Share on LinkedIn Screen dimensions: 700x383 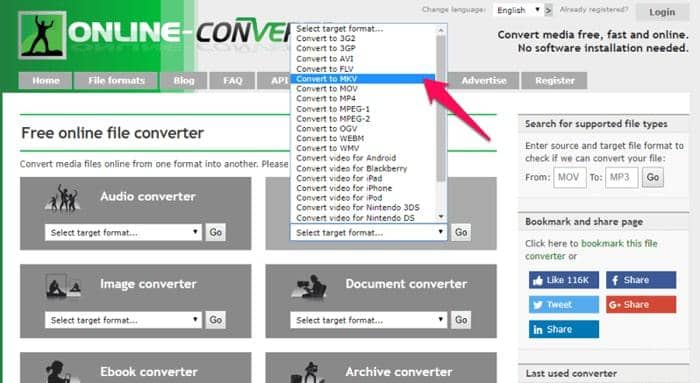click(x=563, y=329)
